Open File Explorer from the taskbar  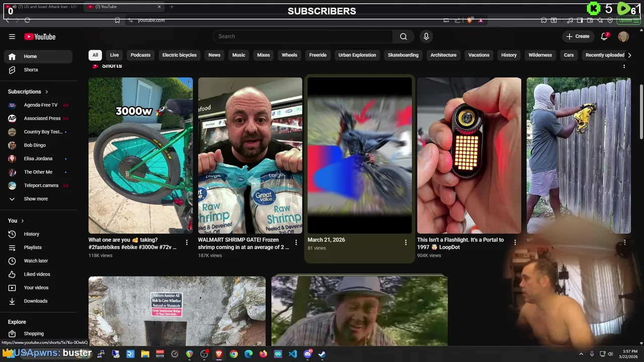tap(145, 354)
